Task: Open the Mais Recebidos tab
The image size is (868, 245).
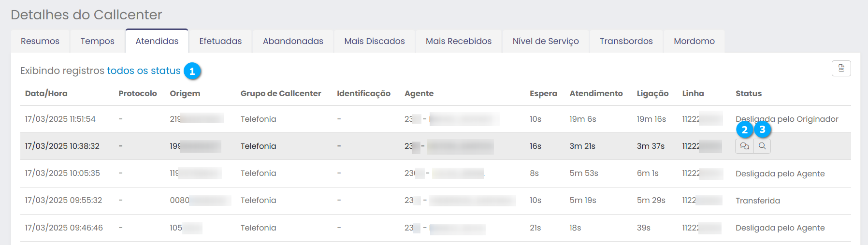Action: pyautogui.click(x=458, y=41)
